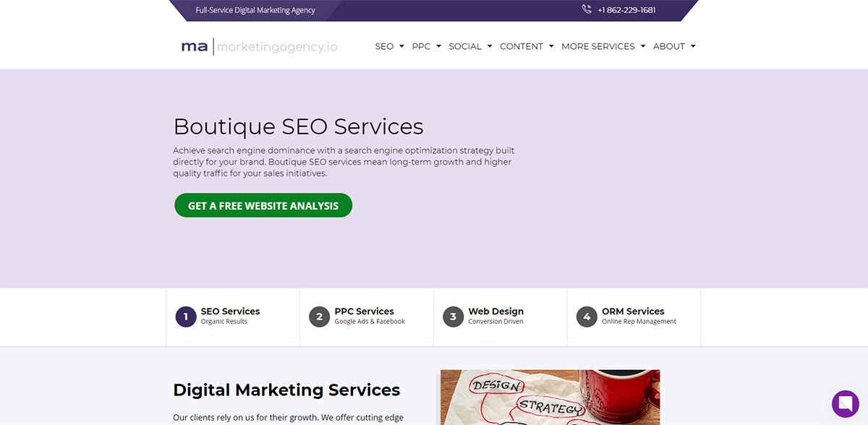Click the numbered circle 4 for ORM Services
868x425 pixels.
pos(587,317)
